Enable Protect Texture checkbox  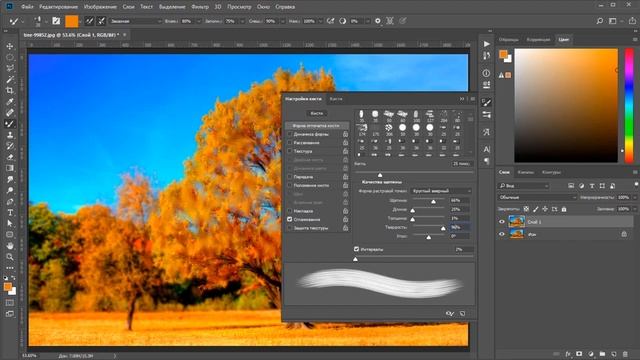[x=290, y=228]
